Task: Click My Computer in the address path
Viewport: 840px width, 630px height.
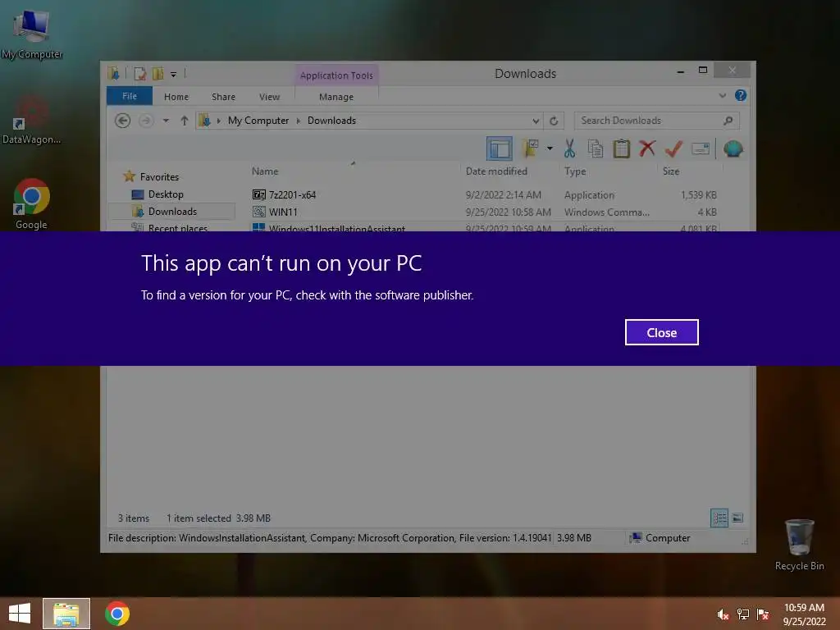Action: point(258,121)
